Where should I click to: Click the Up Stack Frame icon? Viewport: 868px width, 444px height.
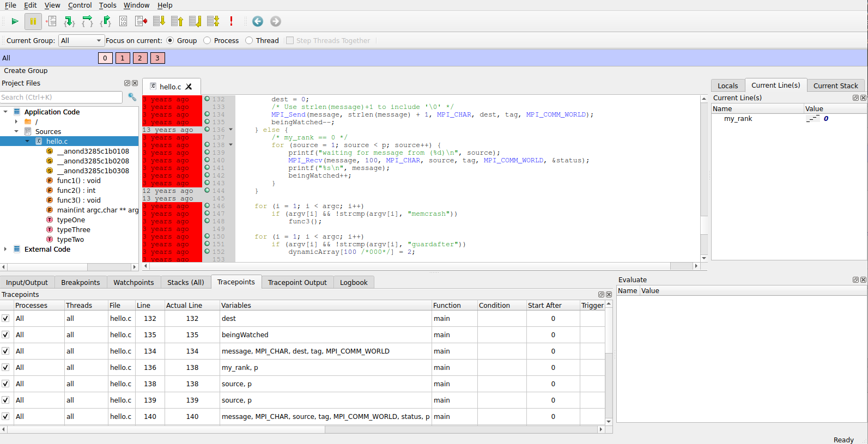pyautogui.click(x=177, y=21)
